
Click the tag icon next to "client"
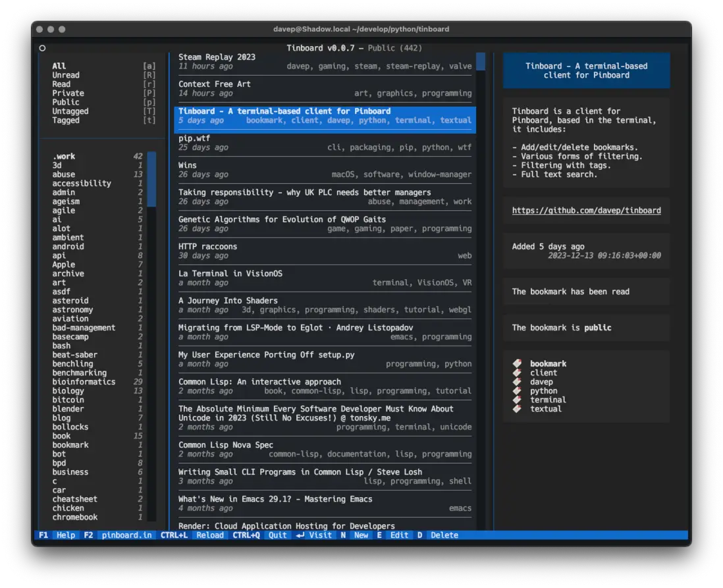coord(518,373)
